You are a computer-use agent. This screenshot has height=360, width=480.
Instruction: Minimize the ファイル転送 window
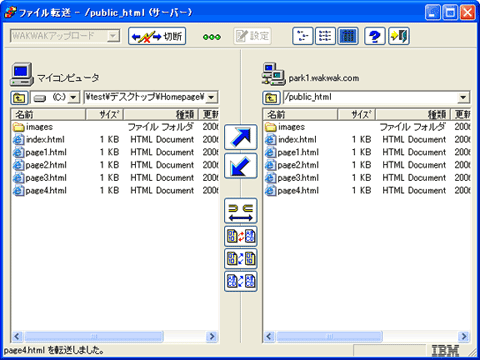click(433, 13)
